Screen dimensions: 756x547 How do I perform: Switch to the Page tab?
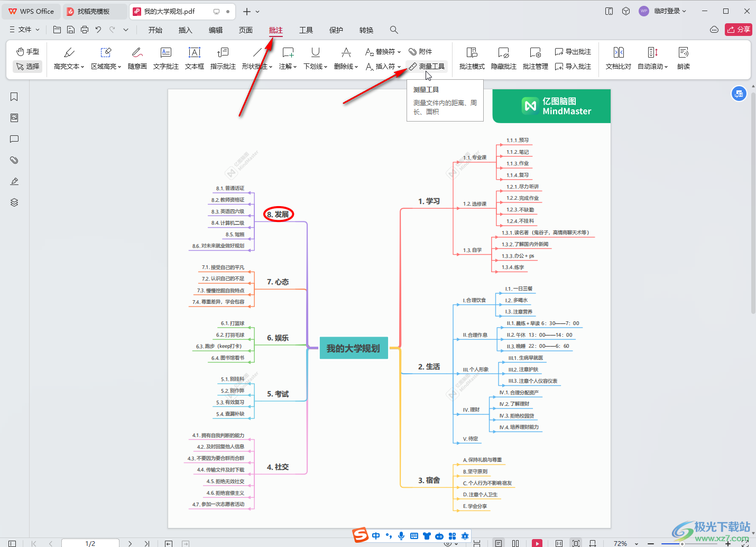click(246, 30)
